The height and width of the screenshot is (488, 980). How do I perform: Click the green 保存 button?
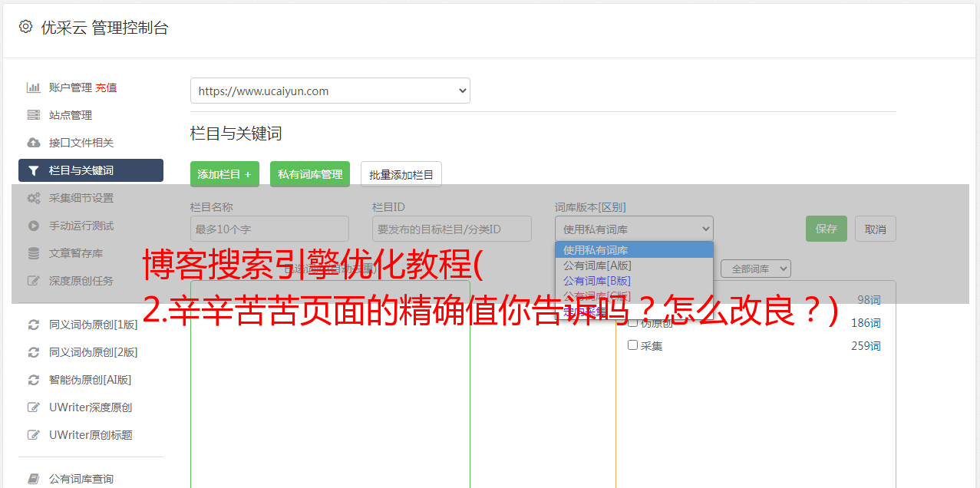tap(827, 229)
